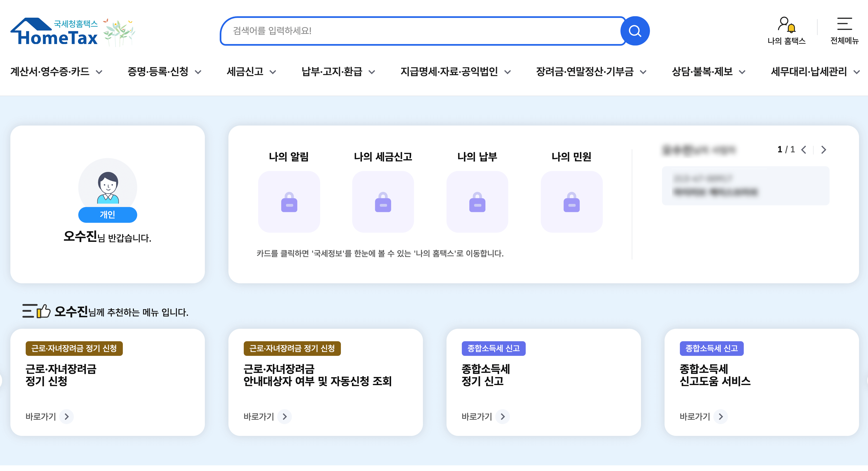Go to next notice with right arrow
The width and height of the screenshot is (868, 471).
tap(823, 150)
